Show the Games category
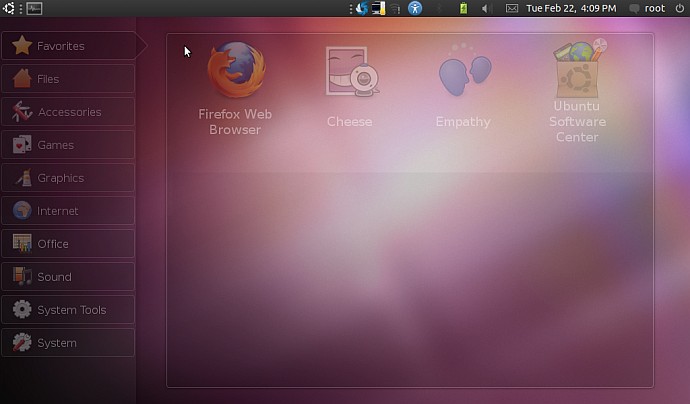The image size is (690, 404). pyautogui.click(x=69, y=145)
